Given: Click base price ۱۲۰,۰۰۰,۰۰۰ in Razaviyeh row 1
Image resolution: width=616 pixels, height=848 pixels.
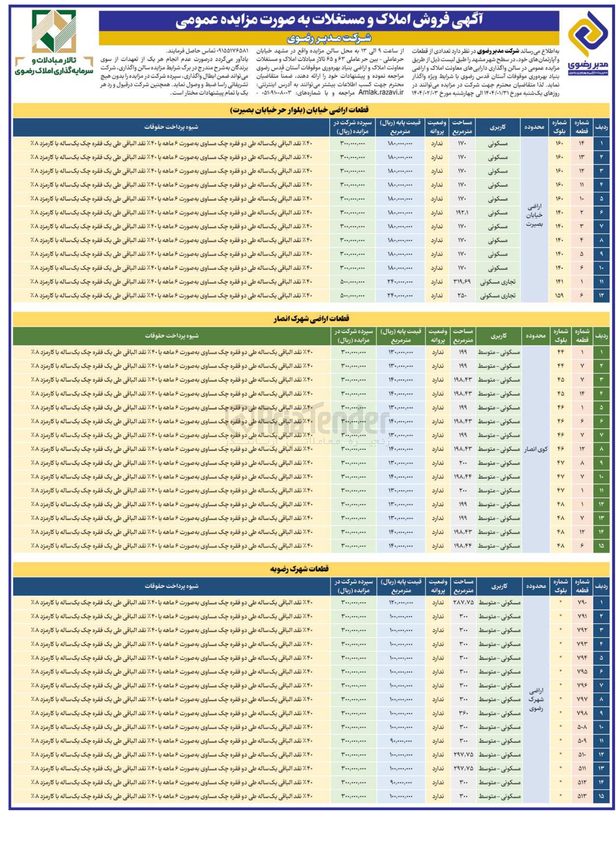Looking at the screenshot, I should pyautogui.click(x=401, y=603).
